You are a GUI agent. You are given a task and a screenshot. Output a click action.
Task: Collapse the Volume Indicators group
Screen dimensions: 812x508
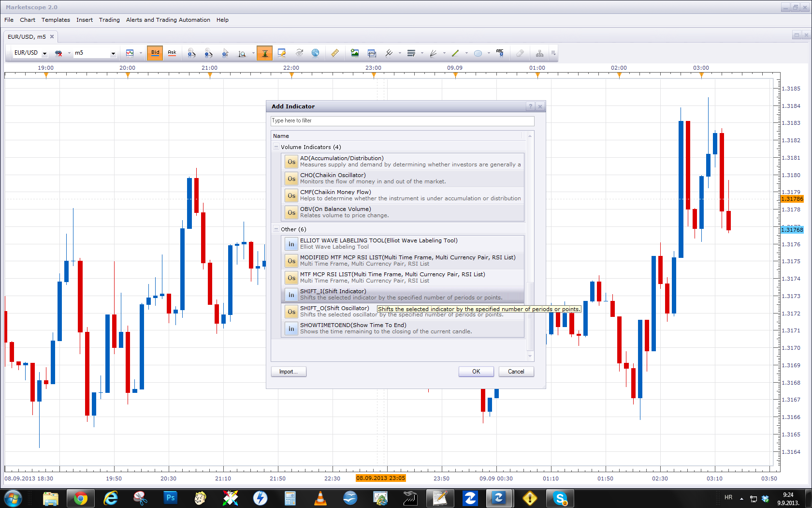click(x=276, y=147)
